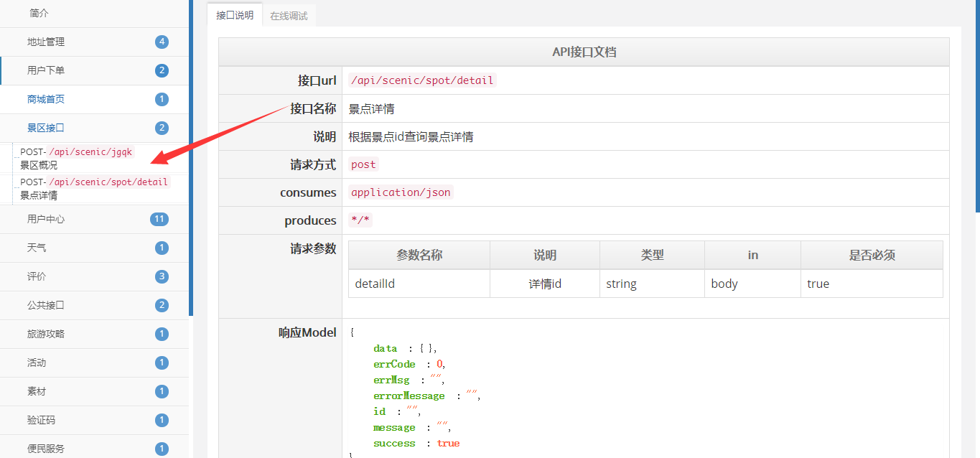The height and width of the screenshot is (458, 980).
Task: Select the 接口说明 tab
Action: tap(235, 15)
